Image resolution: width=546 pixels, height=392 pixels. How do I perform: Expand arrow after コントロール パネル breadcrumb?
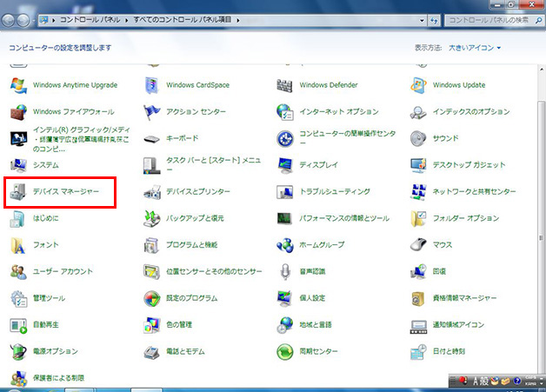tap(126, 20)
